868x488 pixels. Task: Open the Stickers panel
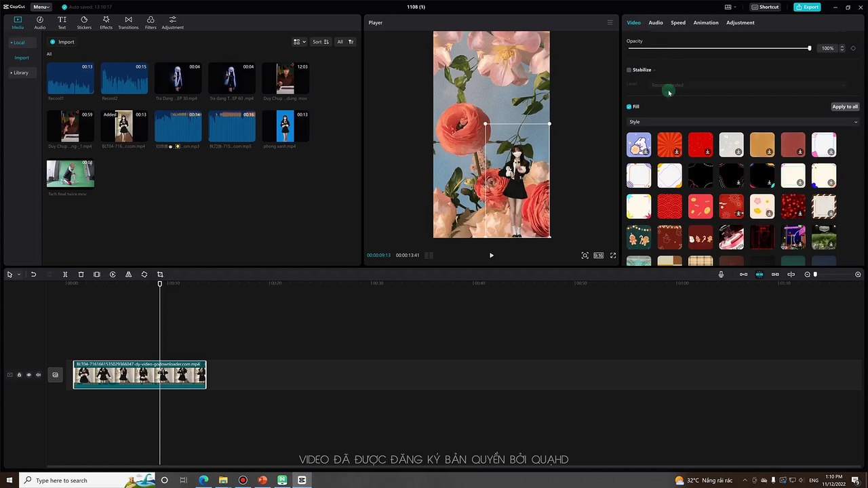pos(84,22)
